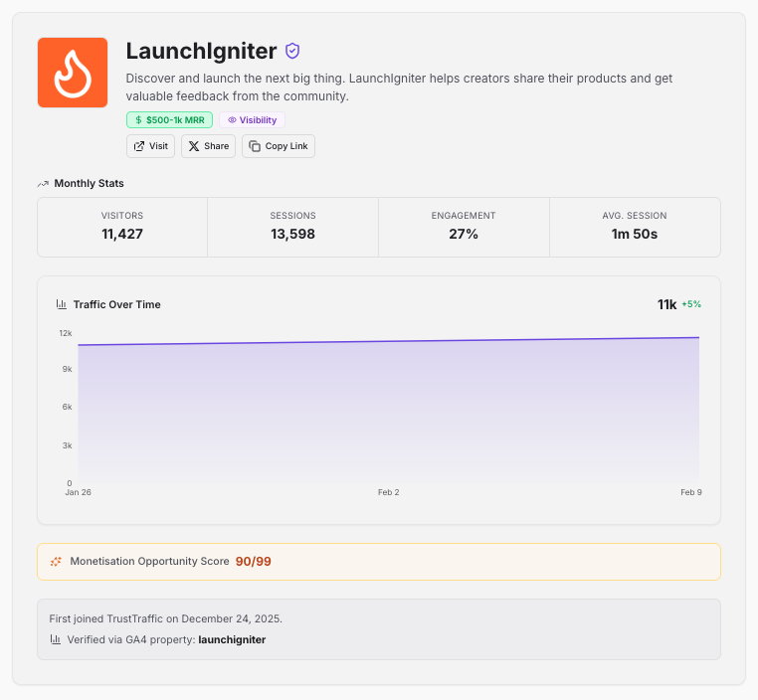Click the Copy Link button
The image size is (758, 700).
pos(279,146)
